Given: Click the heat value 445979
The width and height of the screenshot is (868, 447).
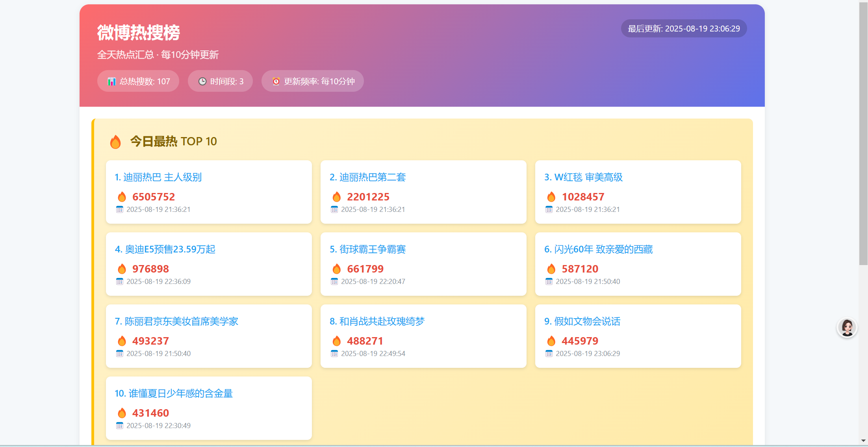Looking at the screenshot, I should [580, 341].
